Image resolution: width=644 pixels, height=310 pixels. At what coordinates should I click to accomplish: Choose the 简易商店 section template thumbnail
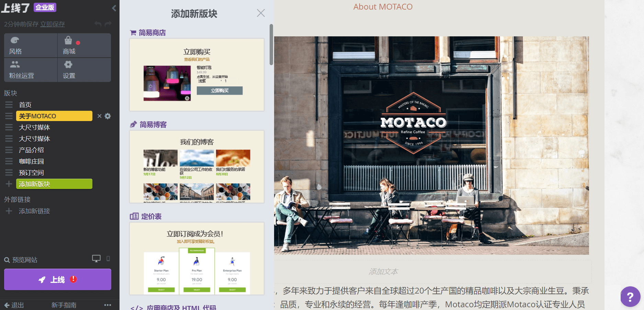[197, 75]
